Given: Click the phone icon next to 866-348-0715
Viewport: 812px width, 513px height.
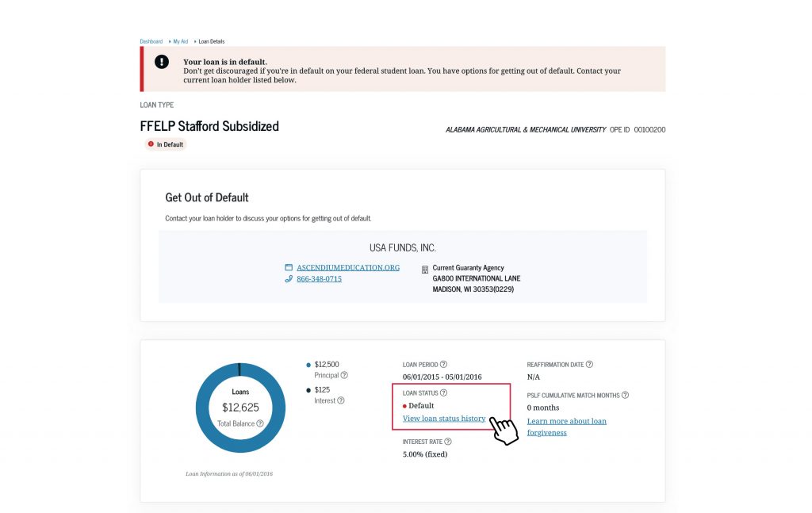Looking at the screenshot, I should tap(289, 279).
